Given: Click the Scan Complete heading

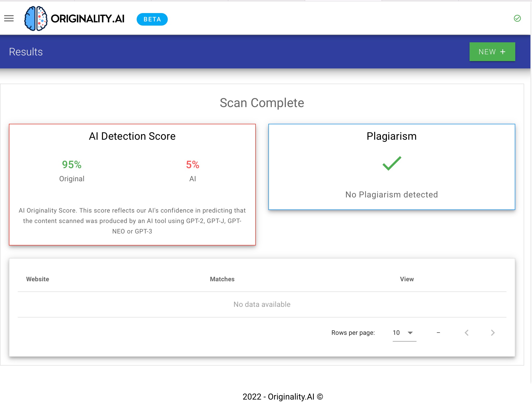Looking at the screenshot, I should [262, 103].
